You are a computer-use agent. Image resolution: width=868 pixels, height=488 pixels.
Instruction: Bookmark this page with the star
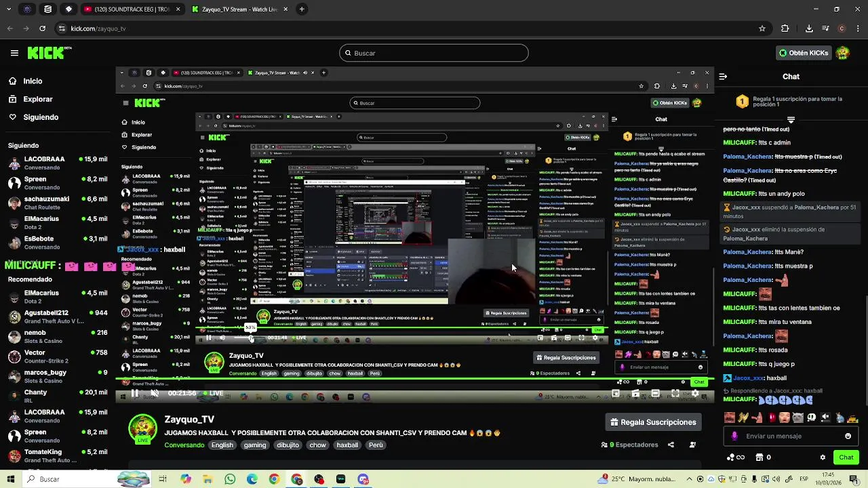(762, 28)
